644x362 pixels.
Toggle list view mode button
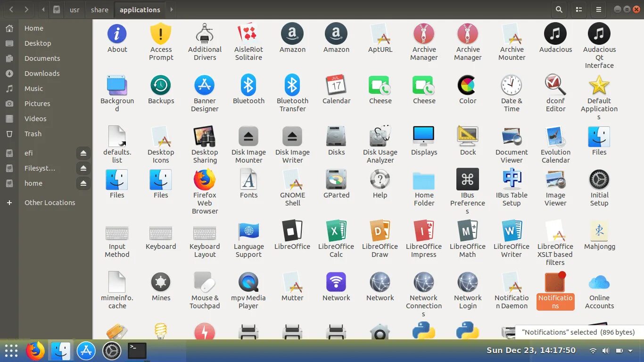(579, 9)
